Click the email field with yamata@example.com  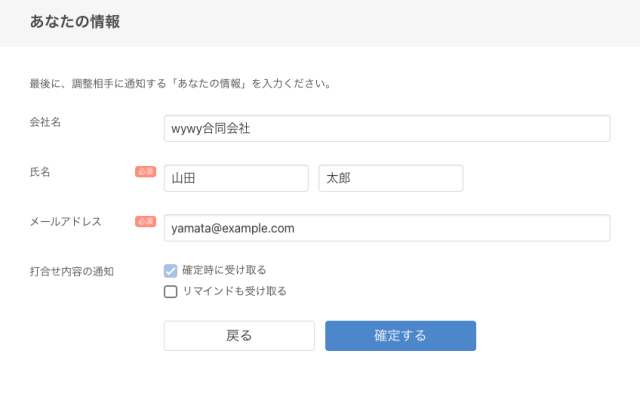[x=387, y=228]
